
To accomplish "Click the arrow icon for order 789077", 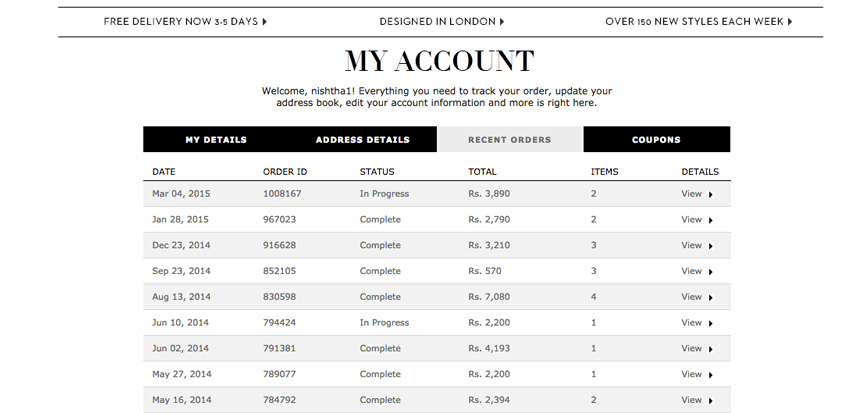I will pos(711,375).
